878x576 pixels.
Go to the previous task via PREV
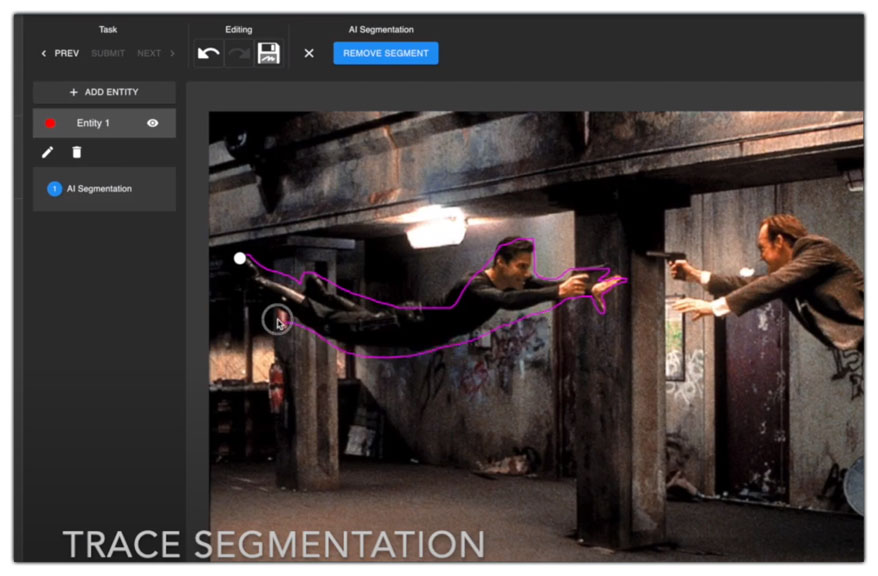click(x=67, y=53)
